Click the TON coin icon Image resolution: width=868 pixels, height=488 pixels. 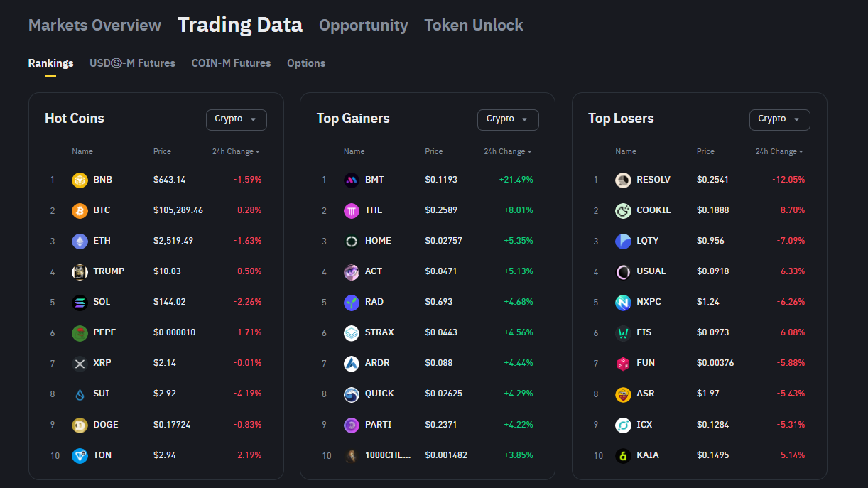point(80,456)
